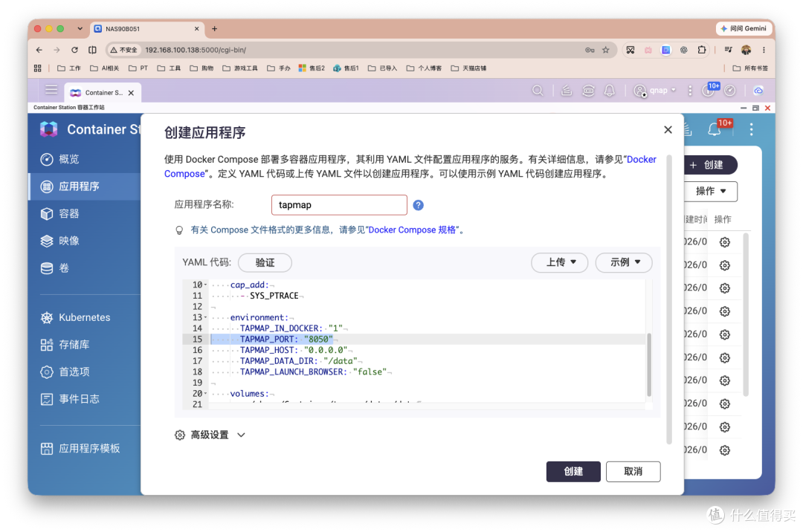This screenshot has height=532, width=803.
Task: Click the 首选项 preferences gear icon
Action: (x=47, y=372)
